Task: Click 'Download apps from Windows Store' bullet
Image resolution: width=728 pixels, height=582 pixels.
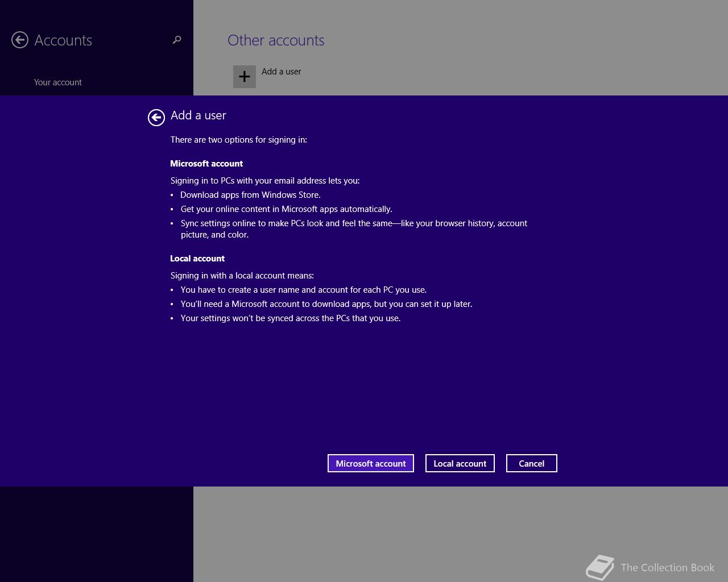Action: coord(251,195)
